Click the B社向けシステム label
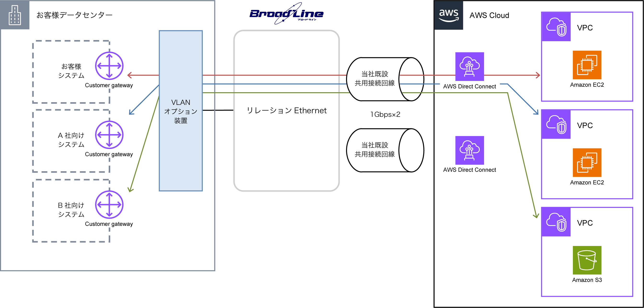This screenshot has width=644, height=308. (x=71, y=210)
